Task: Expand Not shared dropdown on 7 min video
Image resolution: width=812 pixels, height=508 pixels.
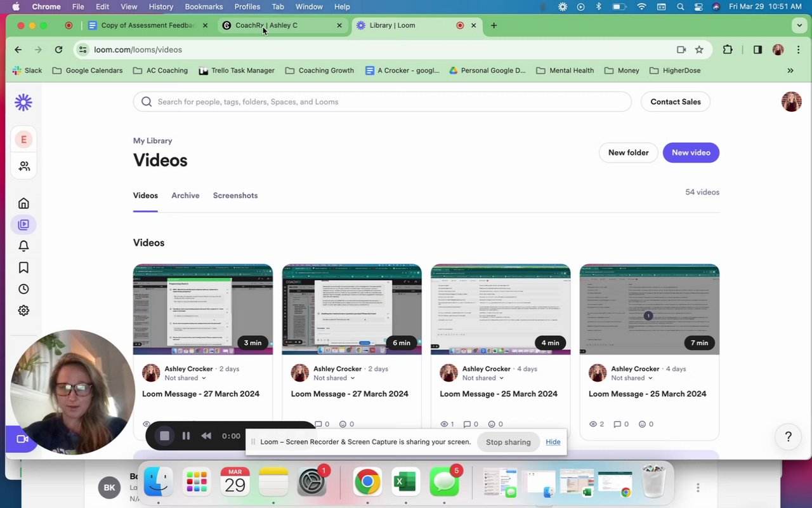Action: [632, 378]
